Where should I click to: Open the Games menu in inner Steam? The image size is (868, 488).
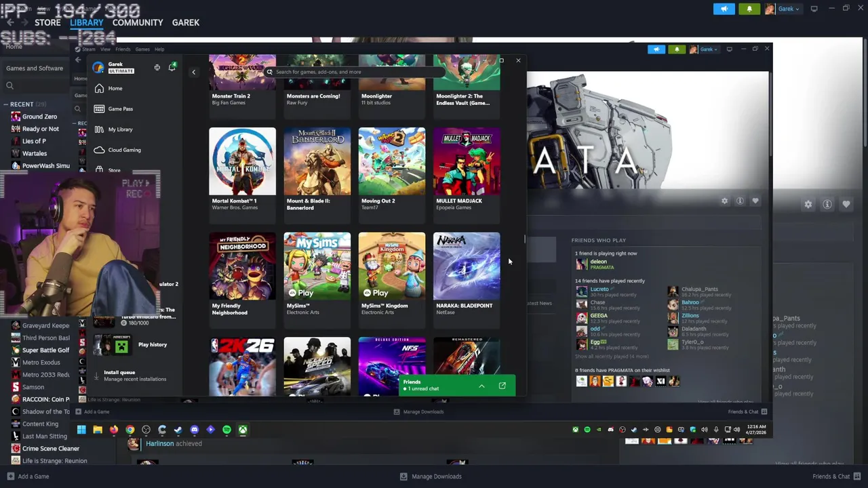coord(142,49)
